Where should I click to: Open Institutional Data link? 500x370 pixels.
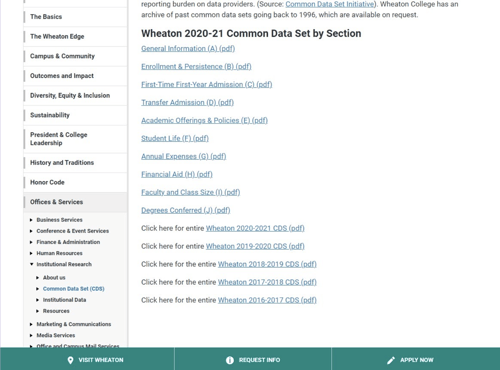click(x=64, y=300)
